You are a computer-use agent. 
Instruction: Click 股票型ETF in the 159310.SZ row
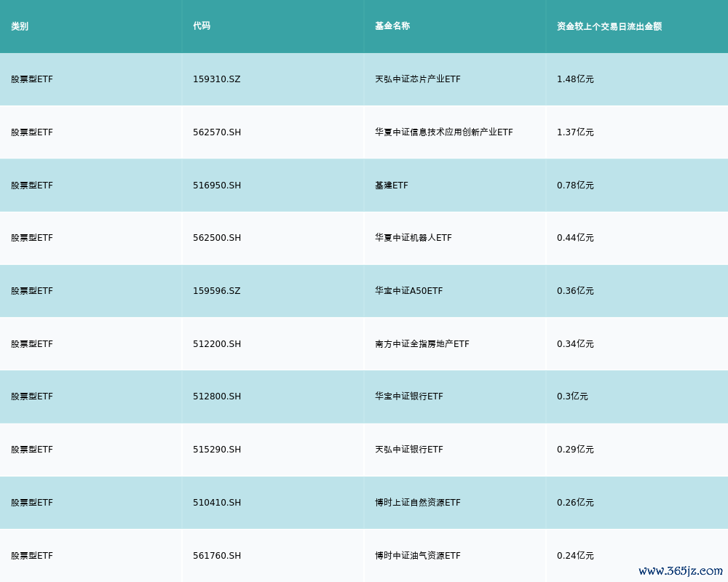coord(32,79)
